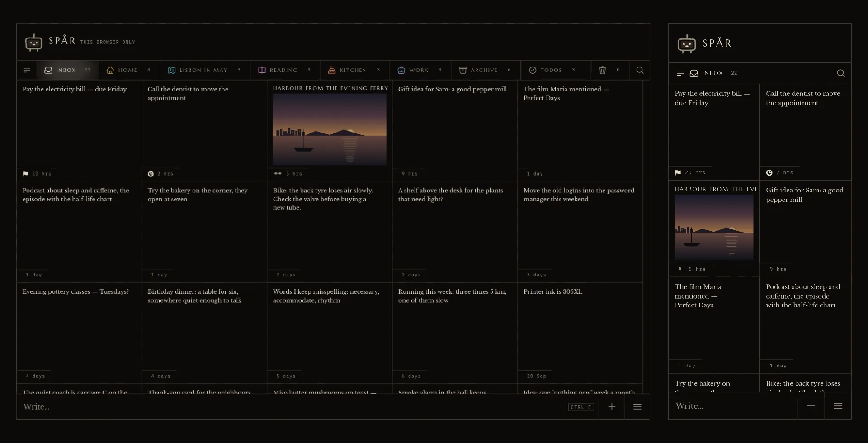This screenshot has width=868, height=443.
Task: Open the 'Move the old logins' note
Action: coord(580,232)
